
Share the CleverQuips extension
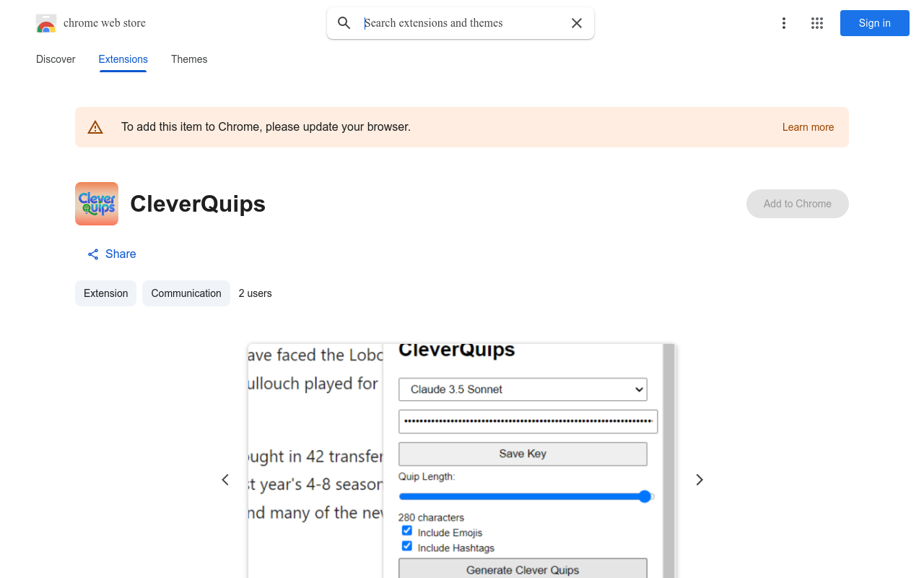(112, 254)
